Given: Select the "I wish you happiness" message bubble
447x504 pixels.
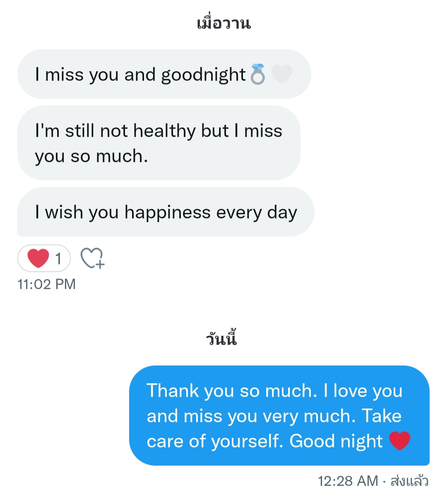Looking at the screenshot, I should point(166,212).
